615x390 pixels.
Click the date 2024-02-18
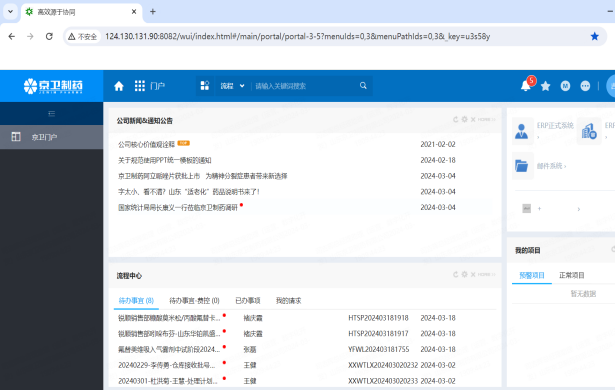(x=438, y=160)
